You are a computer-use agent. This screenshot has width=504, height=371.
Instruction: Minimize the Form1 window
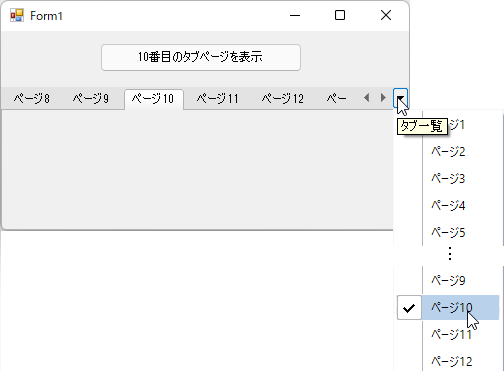click(x=295, y=15)
